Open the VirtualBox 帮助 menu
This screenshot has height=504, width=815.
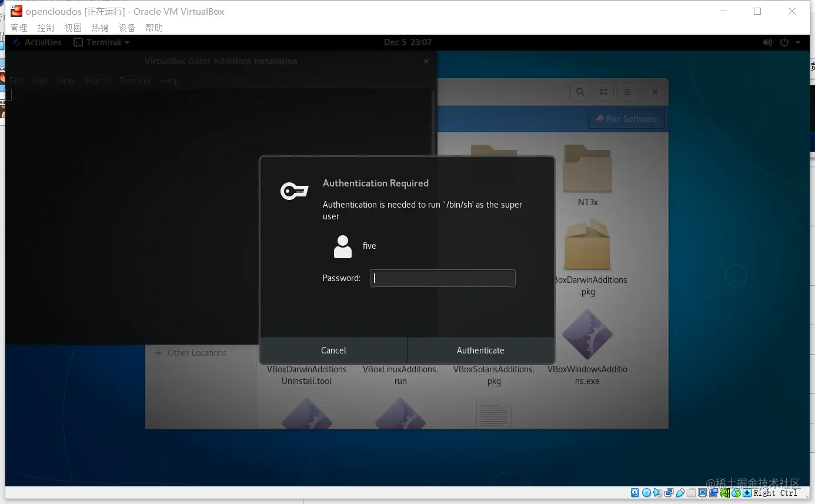click(154, 28)
